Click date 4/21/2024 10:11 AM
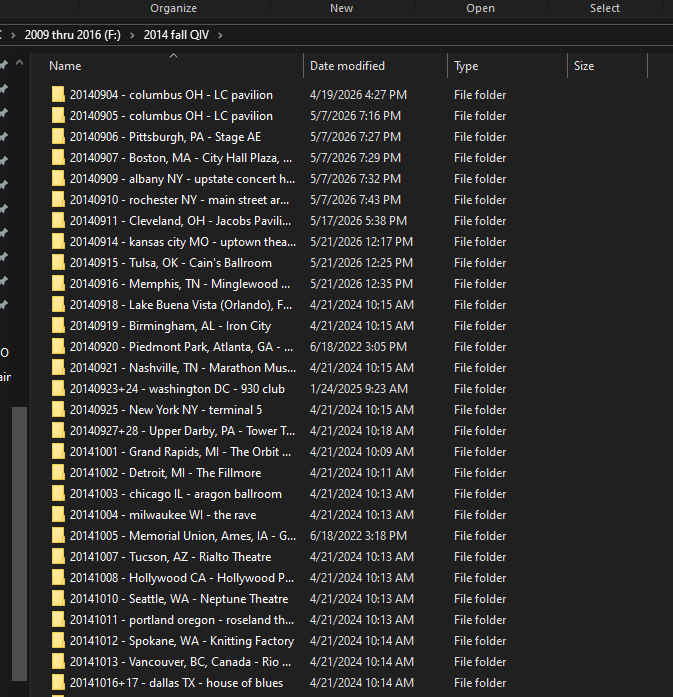Viewport: 673px width, 697px height. pos(362,473)
